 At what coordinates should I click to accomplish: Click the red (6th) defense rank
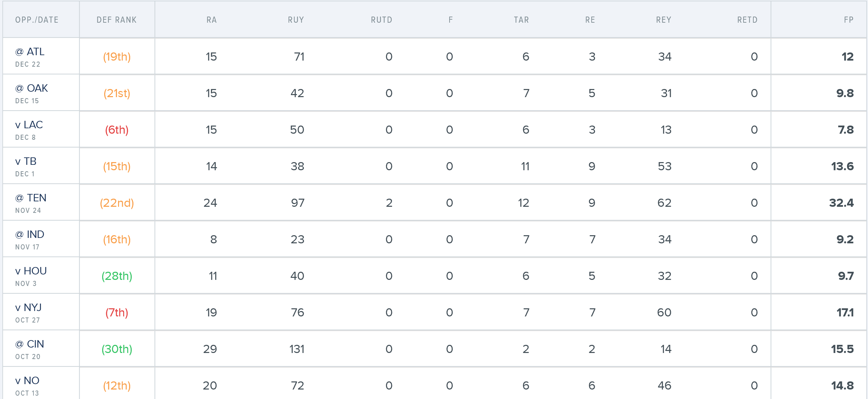click(117, 130)
